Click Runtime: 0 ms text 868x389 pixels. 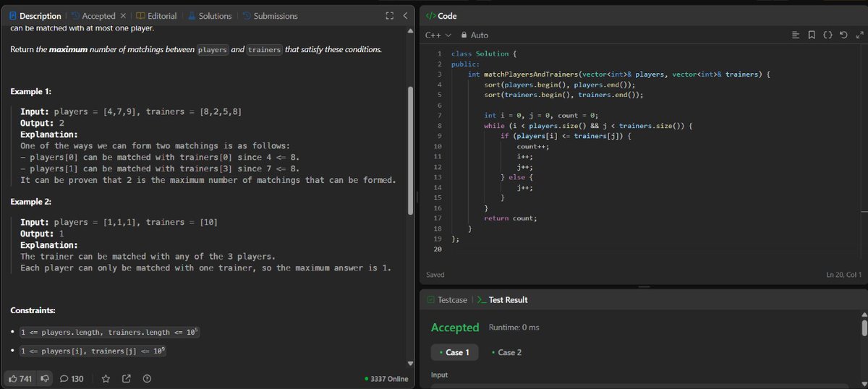[x=514, y=328]
